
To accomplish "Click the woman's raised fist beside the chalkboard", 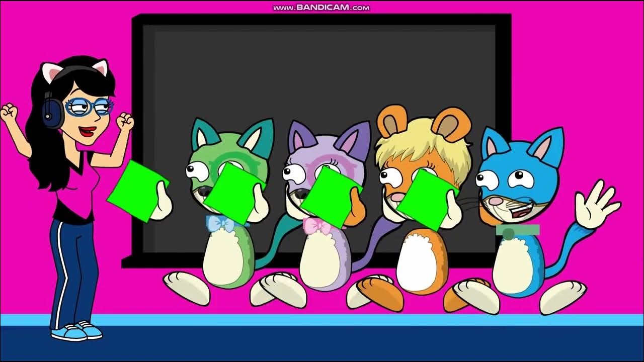I will 125,122.
